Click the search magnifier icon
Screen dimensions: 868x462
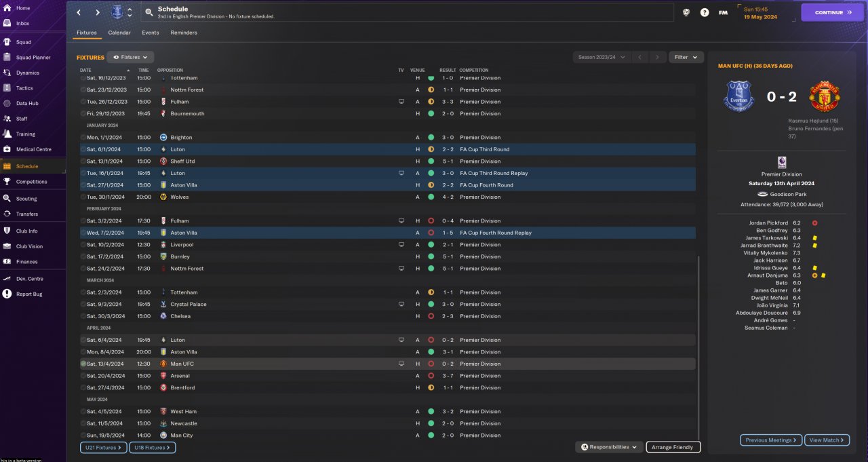(x=149, y=12)
